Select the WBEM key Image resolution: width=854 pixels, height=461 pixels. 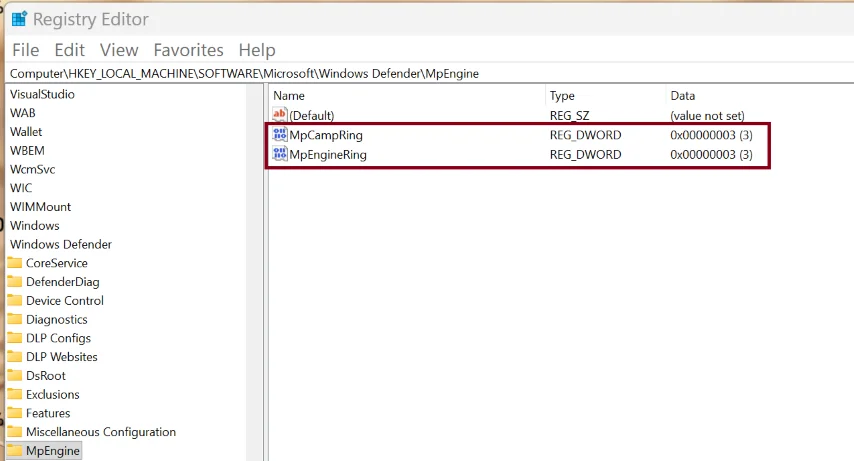27,150
